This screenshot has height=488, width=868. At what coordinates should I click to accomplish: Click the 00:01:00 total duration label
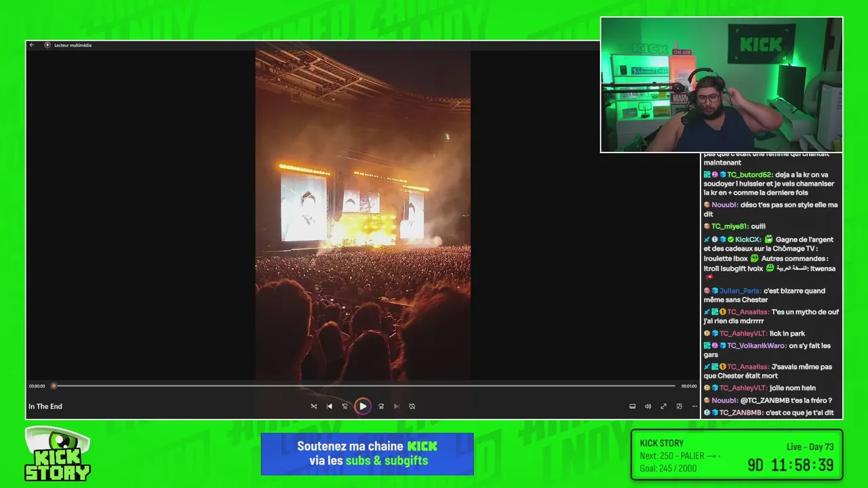[689, 386]
